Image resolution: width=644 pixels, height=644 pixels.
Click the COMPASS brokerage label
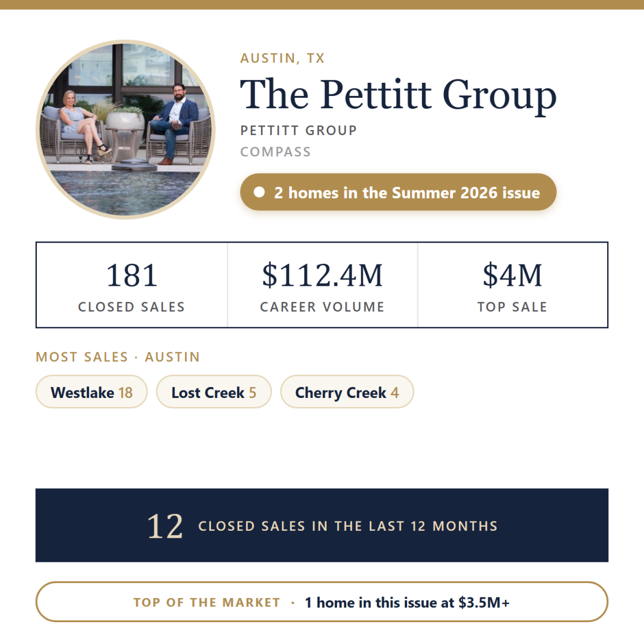(x=275, y=152)
